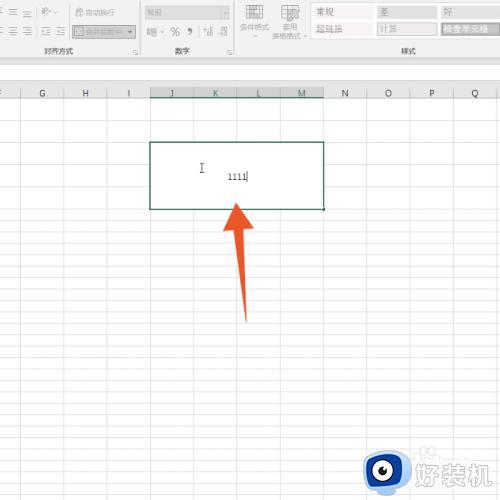Select column H header
This screenshot has width=500, height=500.
click(85, 93)
